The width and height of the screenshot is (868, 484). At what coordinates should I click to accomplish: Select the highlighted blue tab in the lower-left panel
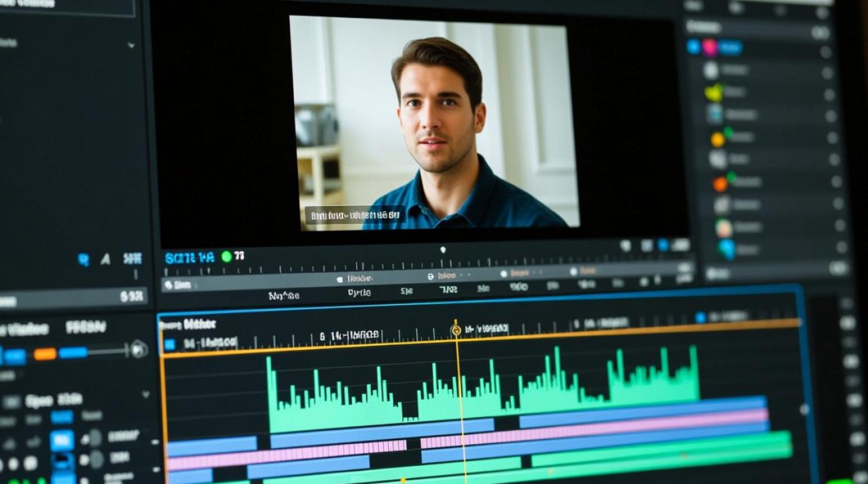[62, 418]
